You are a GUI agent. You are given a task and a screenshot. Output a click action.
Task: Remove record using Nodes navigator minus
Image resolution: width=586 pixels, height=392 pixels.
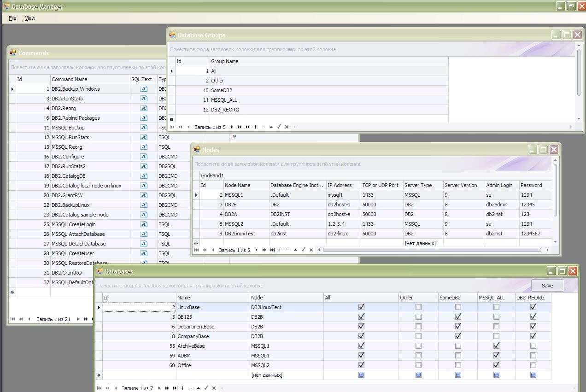click(287, 250)
